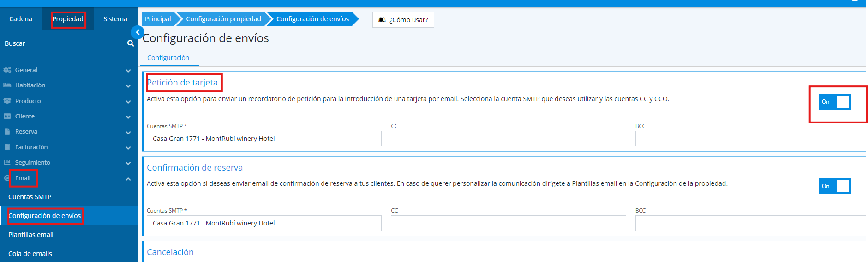
Task: Turn off Confirmación de reserva switch
Action: click(834, 186)
